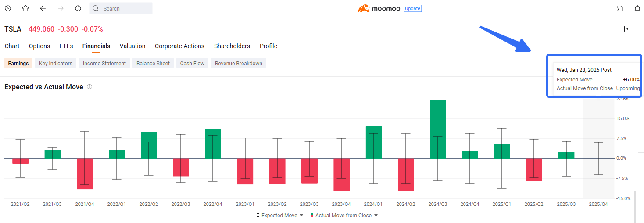Go to the home icon

click(x=25, y=8)
